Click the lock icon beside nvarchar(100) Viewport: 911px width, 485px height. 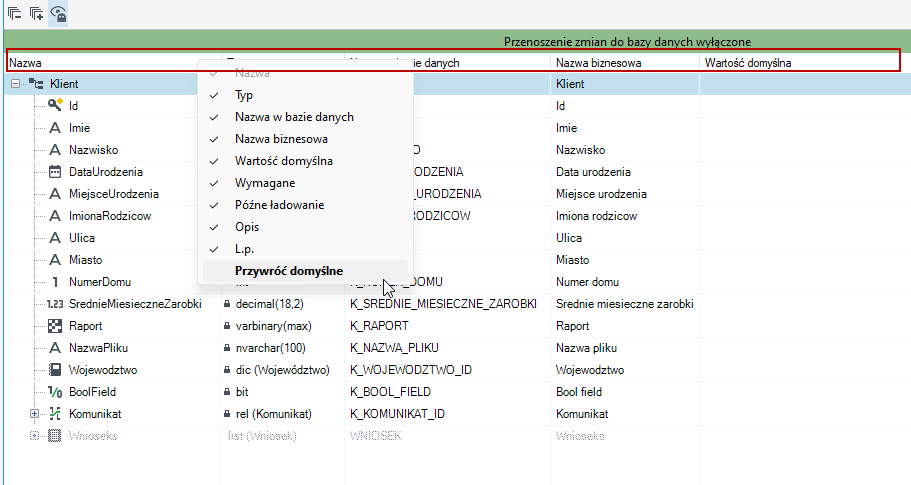point(227,348)
